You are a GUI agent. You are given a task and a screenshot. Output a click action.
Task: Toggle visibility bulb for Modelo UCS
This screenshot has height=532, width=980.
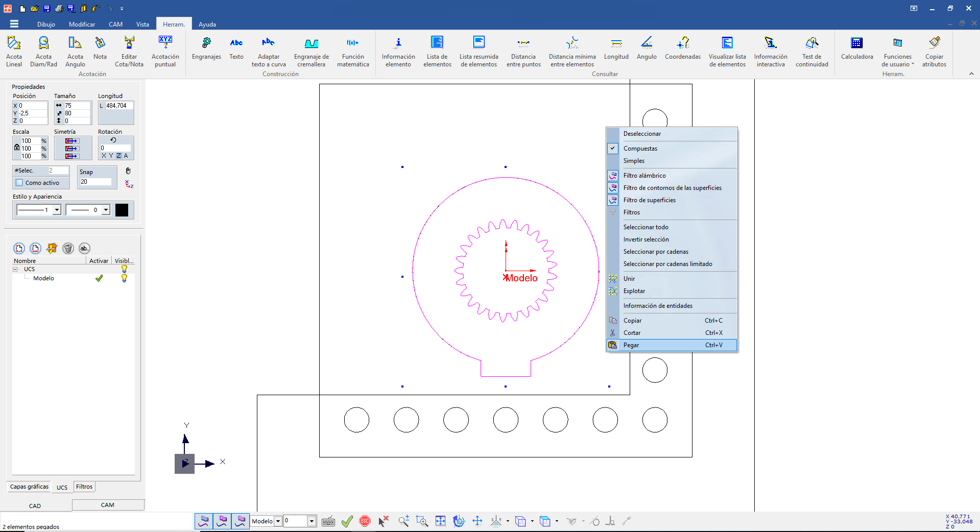pyautogui.click(x=124, y=278)
